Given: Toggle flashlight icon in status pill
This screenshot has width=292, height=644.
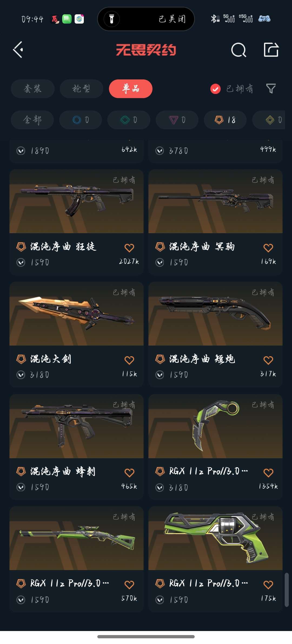Looking at the screenshot, I should 112,19.
